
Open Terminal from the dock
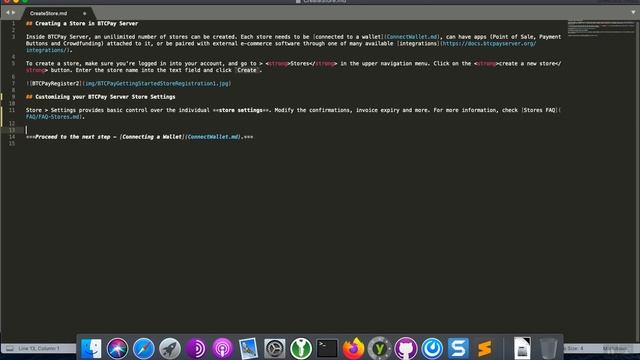click(x=327, y=349)
